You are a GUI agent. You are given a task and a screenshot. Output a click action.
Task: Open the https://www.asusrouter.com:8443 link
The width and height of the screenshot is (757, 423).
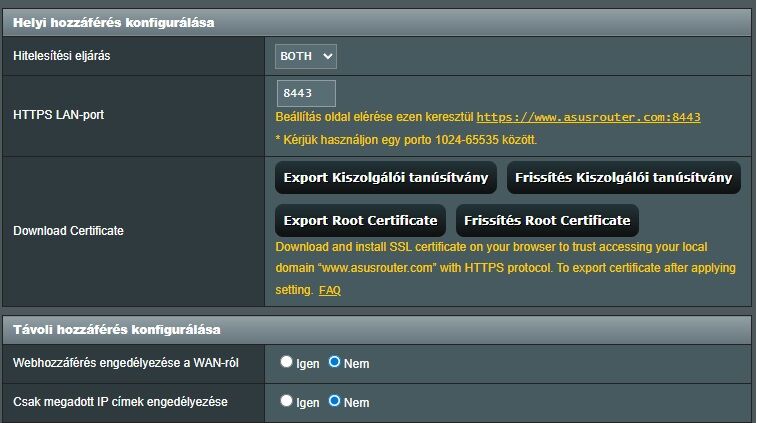point(588,117)
